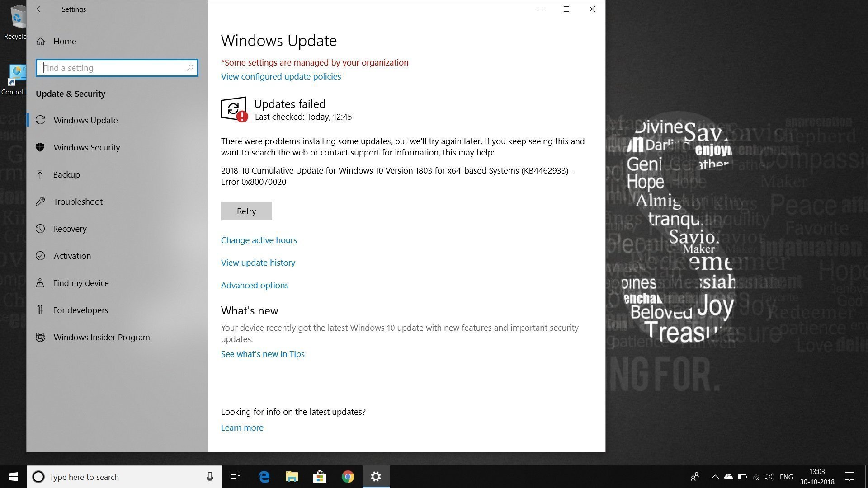Click the OneDrive cloud tray icon
Screen dimensions: 868x488
728,477
